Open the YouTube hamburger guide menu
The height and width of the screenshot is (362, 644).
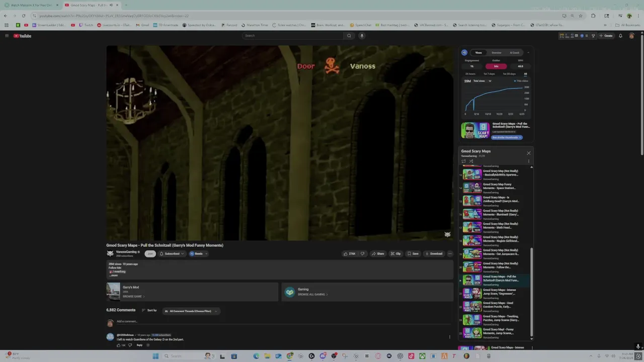point(7,36)
